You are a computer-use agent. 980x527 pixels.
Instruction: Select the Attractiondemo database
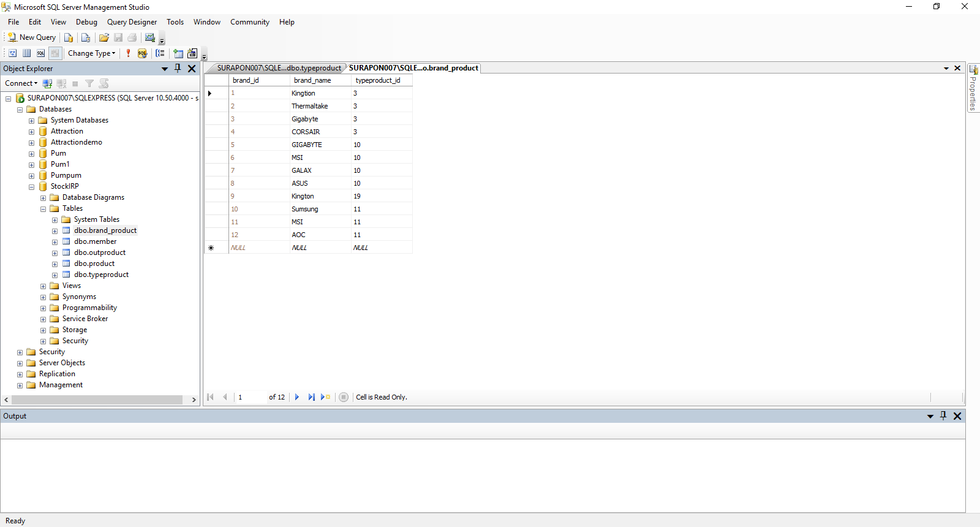[77, 142]
